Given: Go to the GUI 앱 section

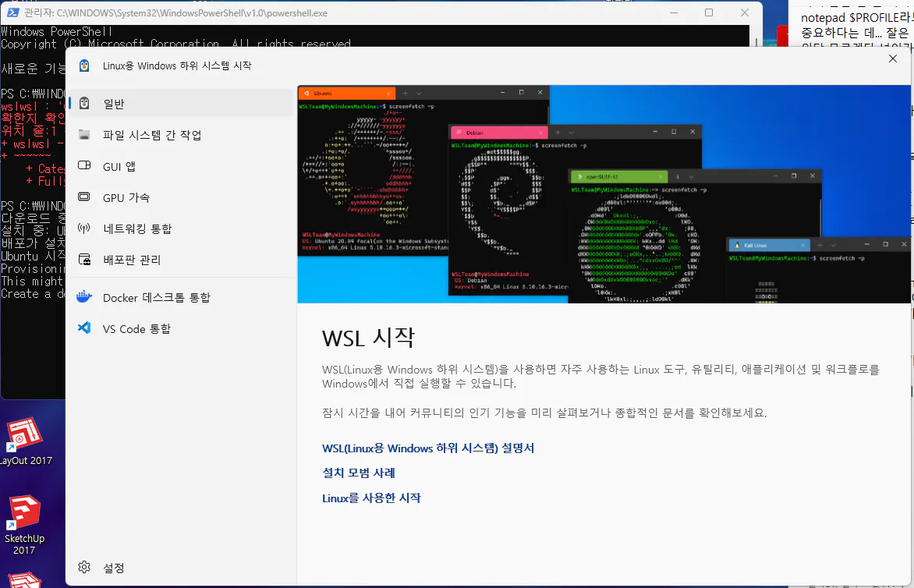Looking at the screenshot, I should pos(181,166).
